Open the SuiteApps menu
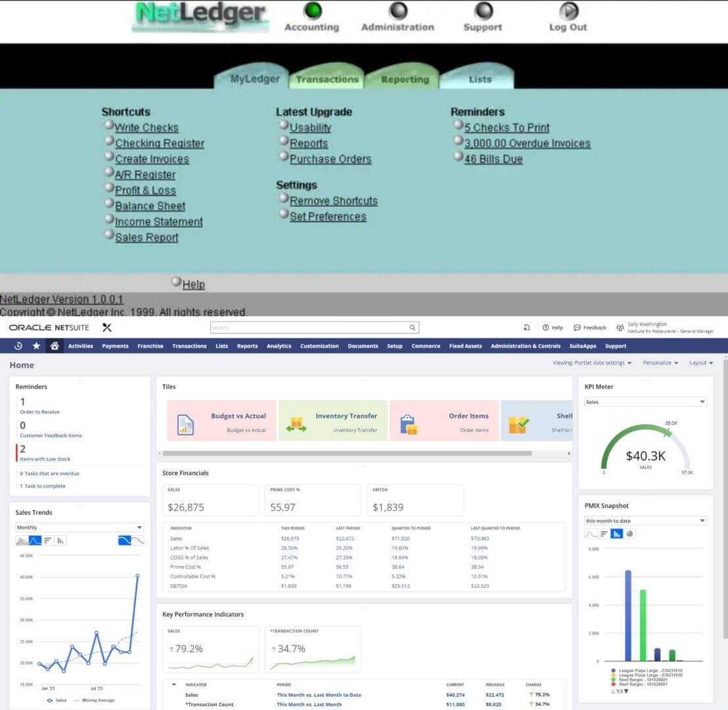The width and height of the screenshot is (728, 710). tap(582, 346)
